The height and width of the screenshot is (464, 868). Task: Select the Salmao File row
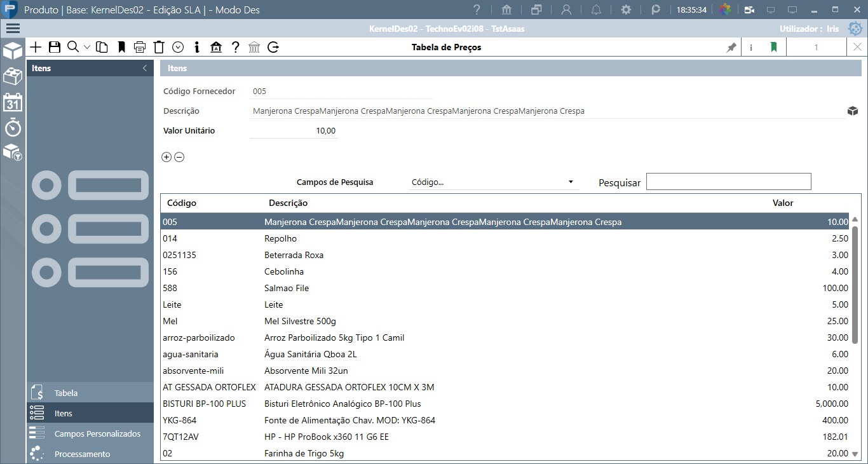(x=505, y=288)
